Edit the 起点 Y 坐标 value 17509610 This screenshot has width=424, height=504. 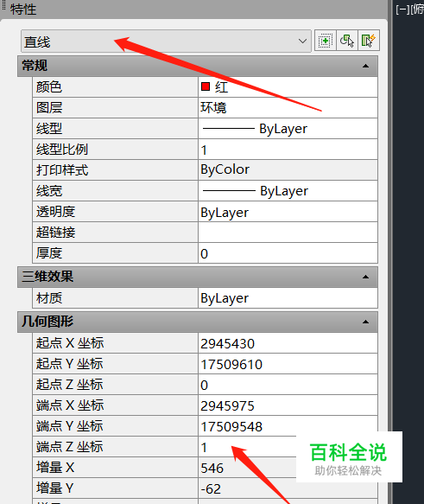coord(288,364)
